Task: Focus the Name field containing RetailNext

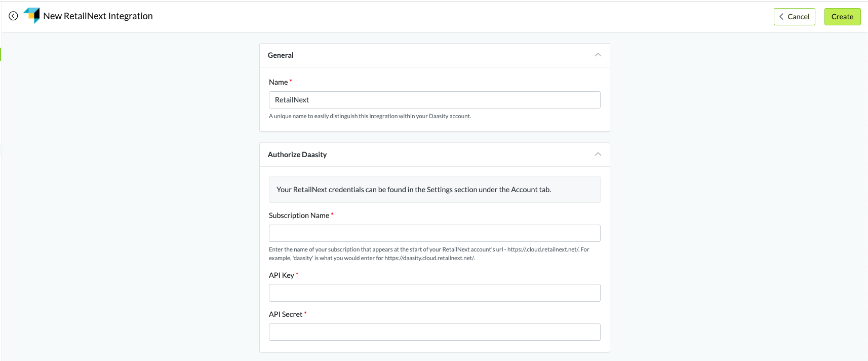Action: pyautogui.click(x=434, y=100)
